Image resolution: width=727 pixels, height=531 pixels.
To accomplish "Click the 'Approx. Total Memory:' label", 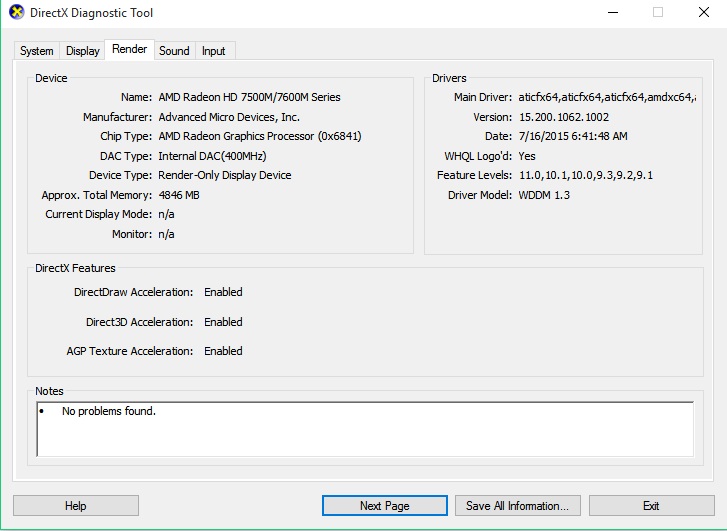I will 97,195.
